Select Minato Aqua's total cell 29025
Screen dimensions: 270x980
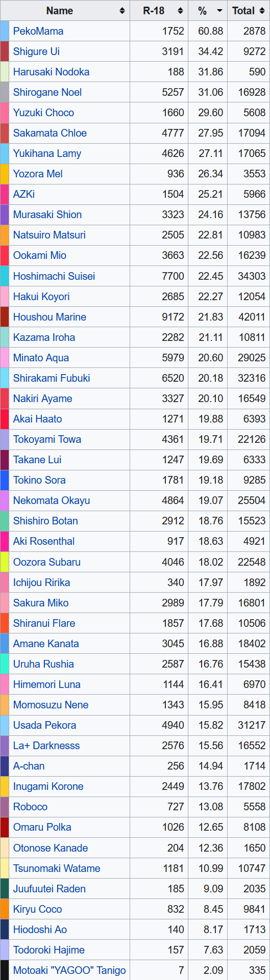coord(249,358)
